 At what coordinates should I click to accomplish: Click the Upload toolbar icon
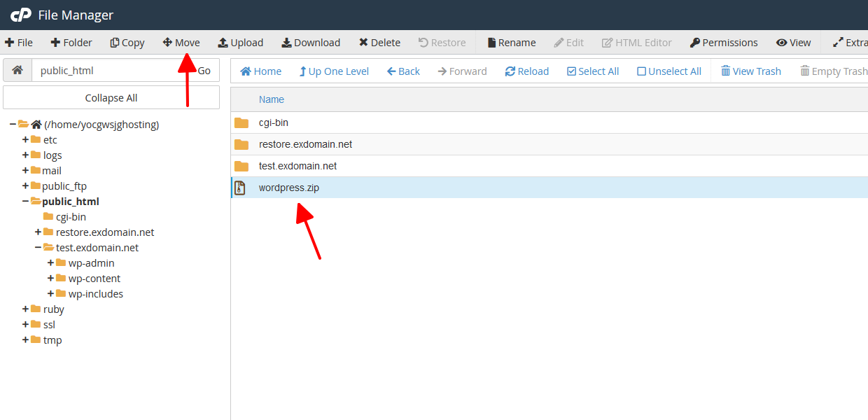(x=223, y=43)
